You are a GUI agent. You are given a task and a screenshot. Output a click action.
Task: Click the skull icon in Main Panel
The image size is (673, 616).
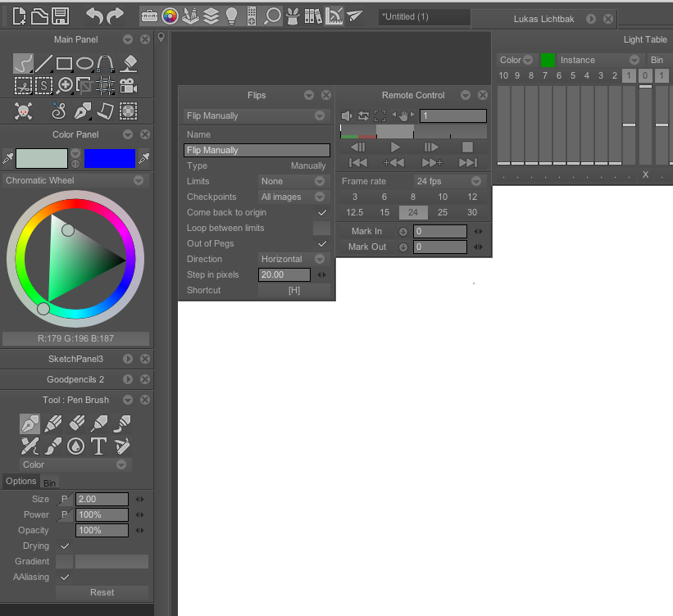coord(23,111)
